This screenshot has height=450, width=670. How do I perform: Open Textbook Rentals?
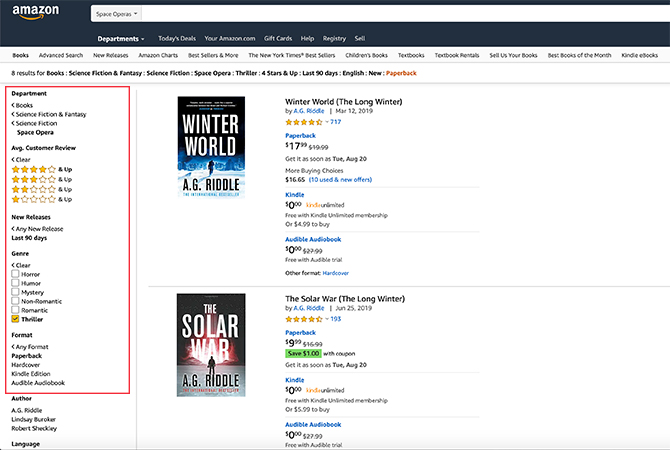click(457, 55)
